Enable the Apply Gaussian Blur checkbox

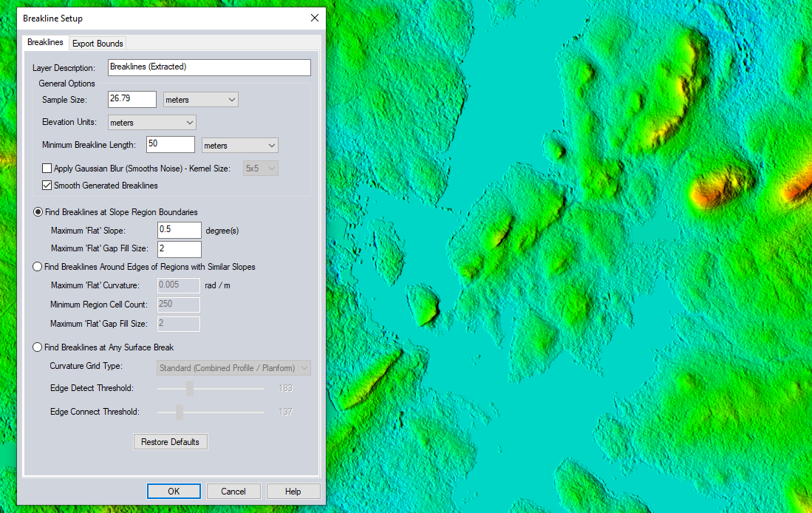(x=47, y=169)
